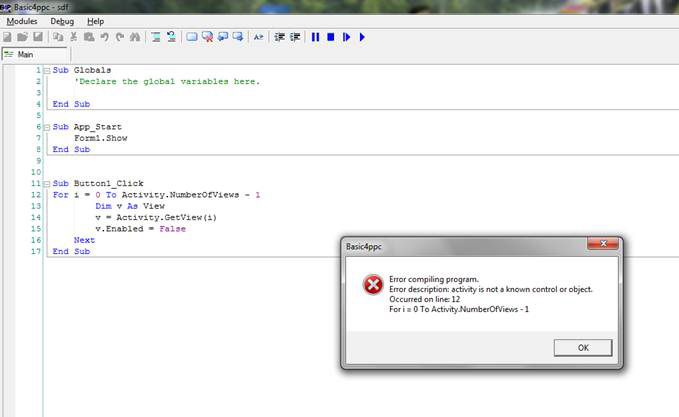Viewport: 679px width, 417px height.
Task: Click the Find binoculars icon
Action: coord(135,37)
